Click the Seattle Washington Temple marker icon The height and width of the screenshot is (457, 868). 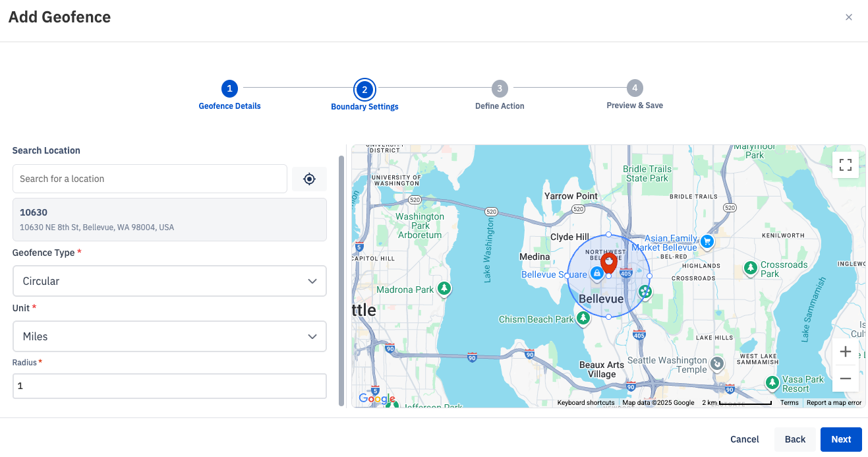tap(716, 363)
